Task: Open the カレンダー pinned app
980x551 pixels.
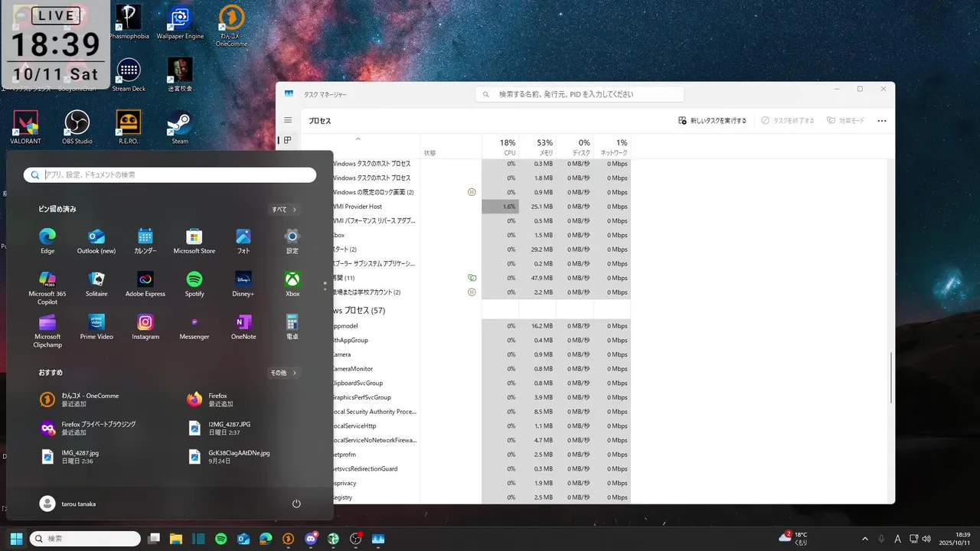Action: click(x=145, y=241)
